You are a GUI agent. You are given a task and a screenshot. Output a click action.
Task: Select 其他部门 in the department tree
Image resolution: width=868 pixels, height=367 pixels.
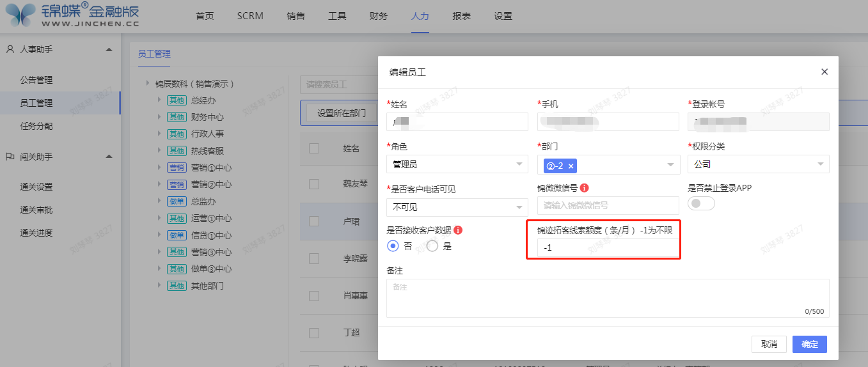(207, 286)
